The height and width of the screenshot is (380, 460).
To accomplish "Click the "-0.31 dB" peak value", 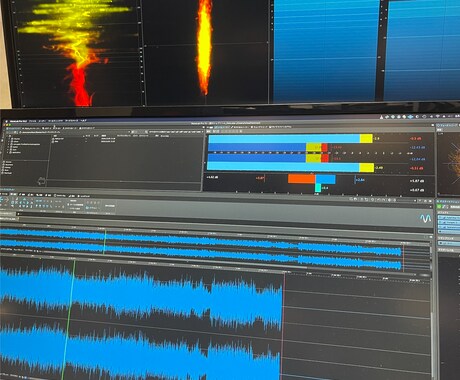I will [417, 168].
